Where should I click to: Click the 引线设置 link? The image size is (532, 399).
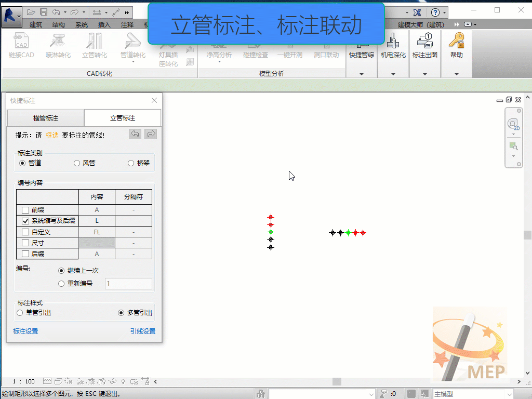click(142, 331)
